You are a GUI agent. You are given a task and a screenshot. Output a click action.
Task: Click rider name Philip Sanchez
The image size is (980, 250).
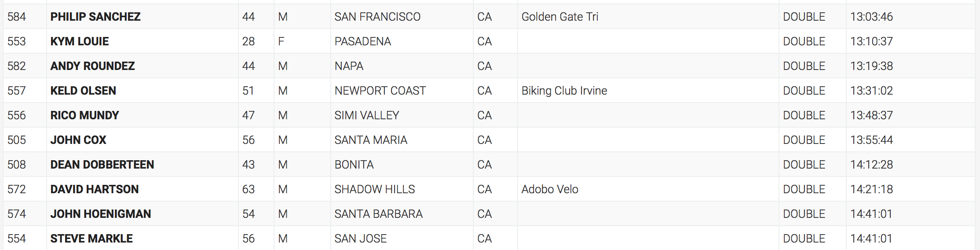tap(95, 17)
